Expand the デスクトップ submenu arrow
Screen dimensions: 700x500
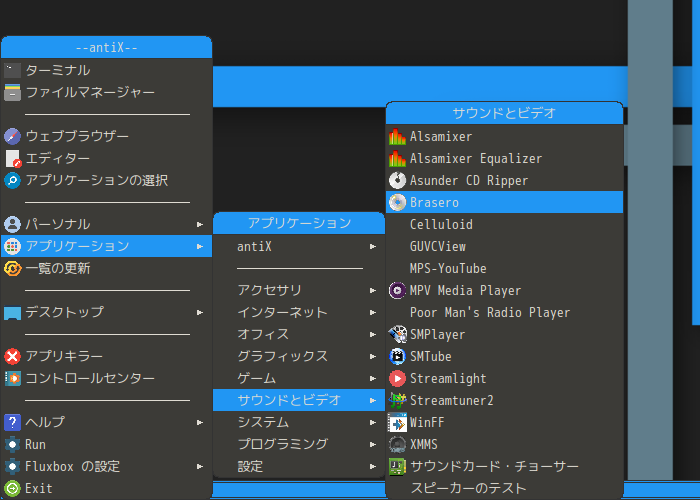click(200, 312)
